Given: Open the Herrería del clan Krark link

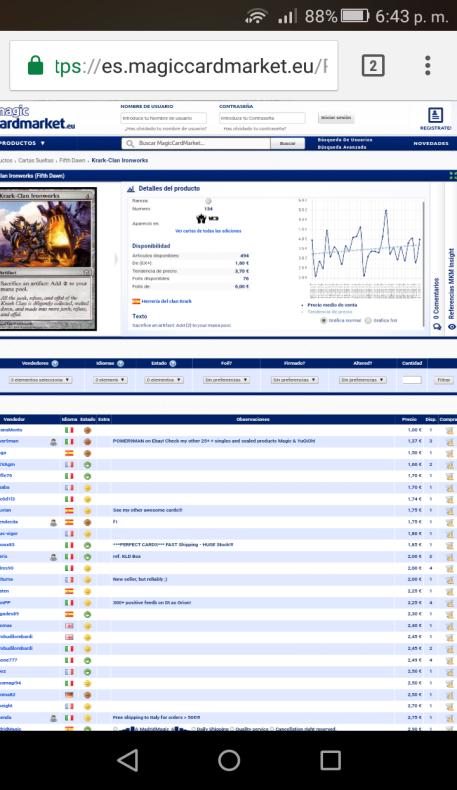Looking at the screenshot, I should click(167, 301).
